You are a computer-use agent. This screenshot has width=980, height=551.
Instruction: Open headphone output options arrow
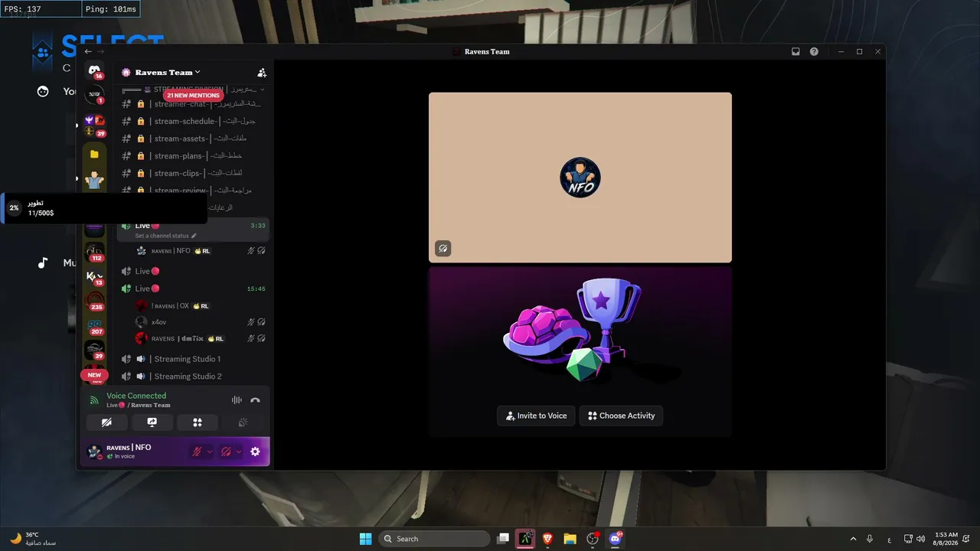coord(238,452)
